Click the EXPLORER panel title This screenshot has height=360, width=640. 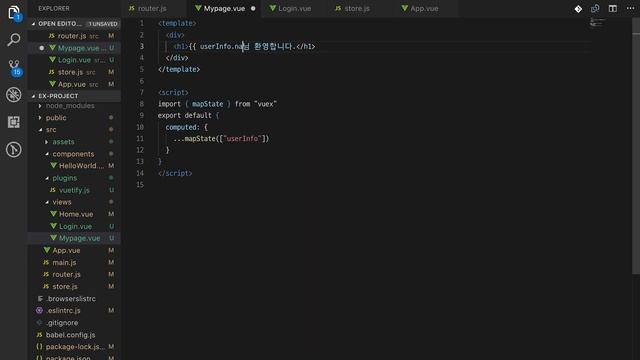53,9
